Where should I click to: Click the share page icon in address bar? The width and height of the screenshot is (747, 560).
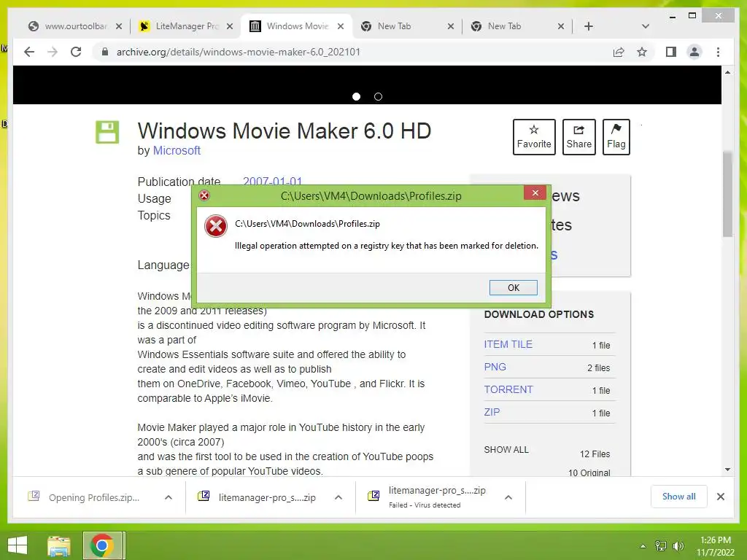[x=619, y=52]
